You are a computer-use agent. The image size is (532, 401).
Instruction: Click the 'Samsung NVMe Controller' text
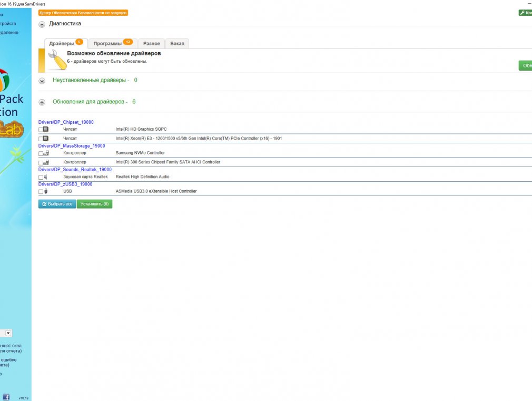coord(140,153)
